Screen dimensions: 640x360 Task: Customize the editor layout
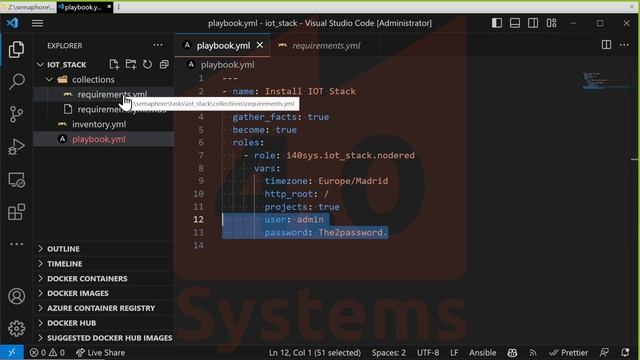(x=551, y=23)
